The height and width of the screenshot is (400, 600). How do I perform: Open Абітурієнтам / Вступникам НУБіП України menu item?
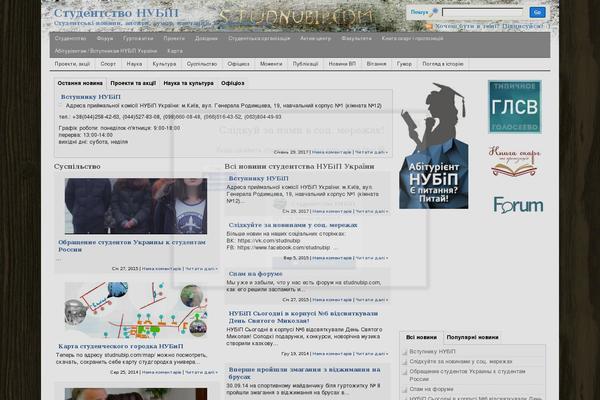pos(106,51)
